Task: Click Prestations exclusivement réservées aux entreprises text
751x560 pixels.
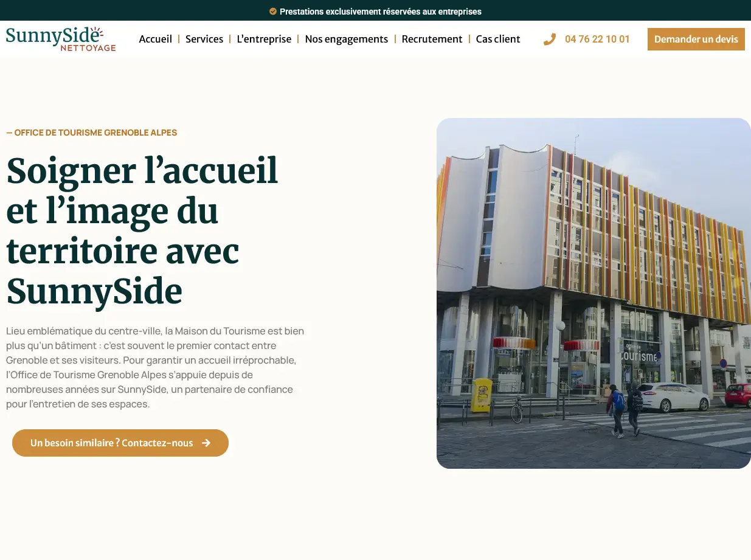Action: 381,11
